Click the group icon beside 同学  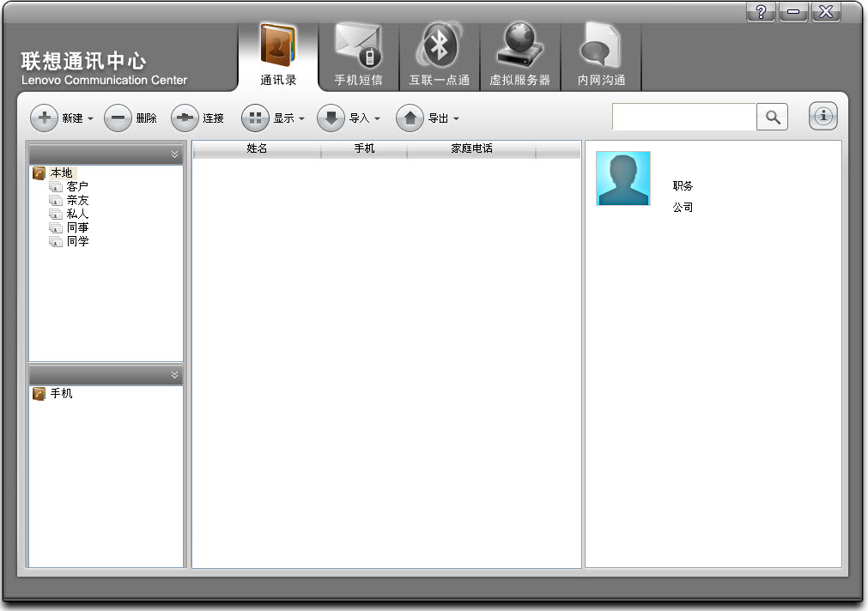click(x=55, y=241)
